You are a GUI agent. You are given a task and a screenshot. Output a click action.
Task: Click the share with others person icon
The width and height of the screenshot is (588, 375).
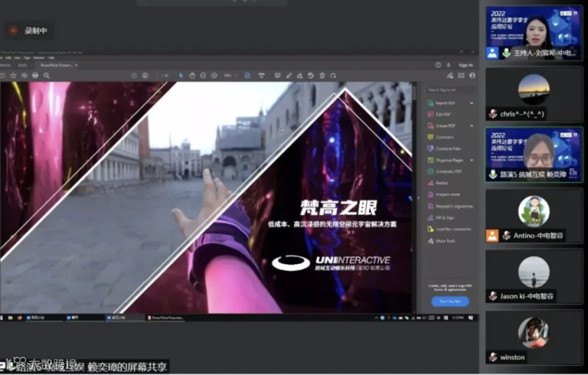472,75
